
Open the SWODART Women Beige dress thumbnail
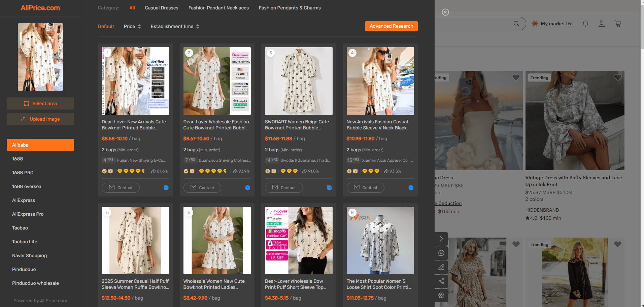[299, 81]
